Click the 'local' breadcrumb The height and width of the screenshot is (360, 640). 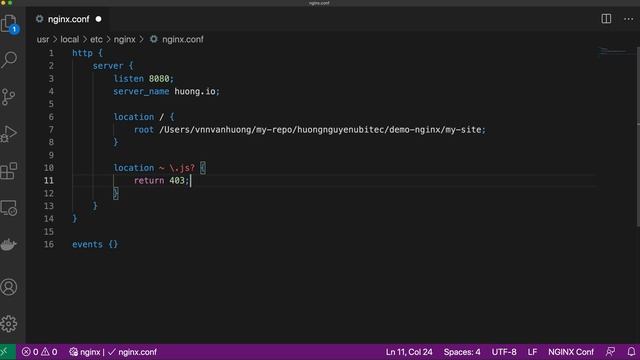70,40
